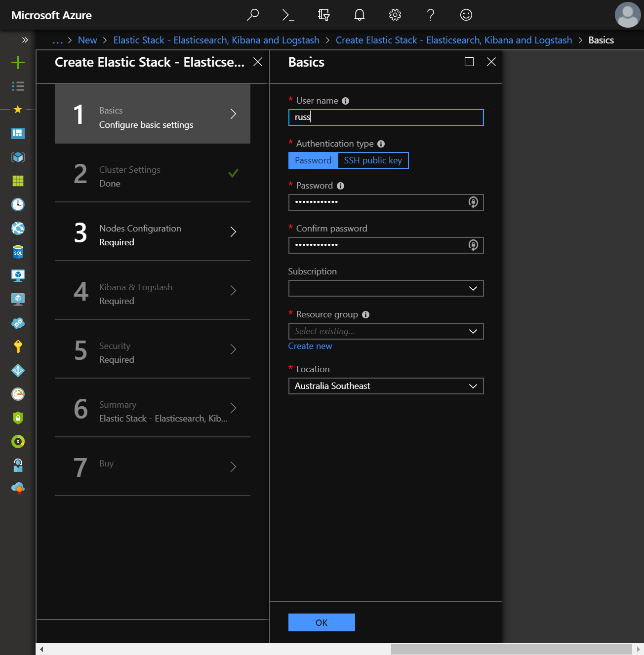The height and width of the screenshot is (655, 644).
Task: Send feedback via the smiley icon
Action: (x=466, y=15)
